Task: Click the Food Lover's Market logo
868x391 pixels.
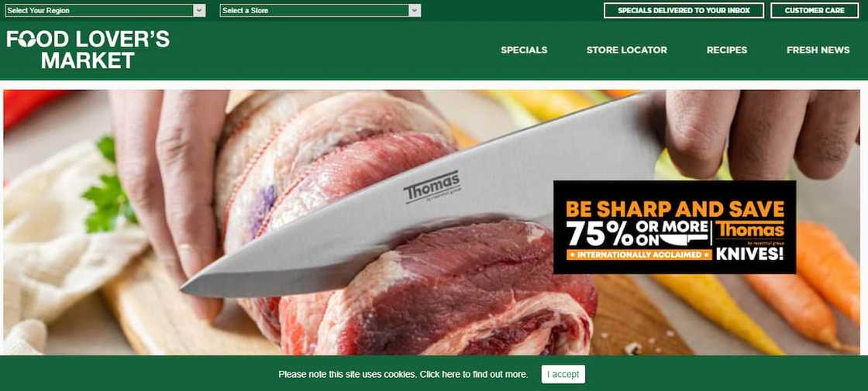Action: pos(88,50)
